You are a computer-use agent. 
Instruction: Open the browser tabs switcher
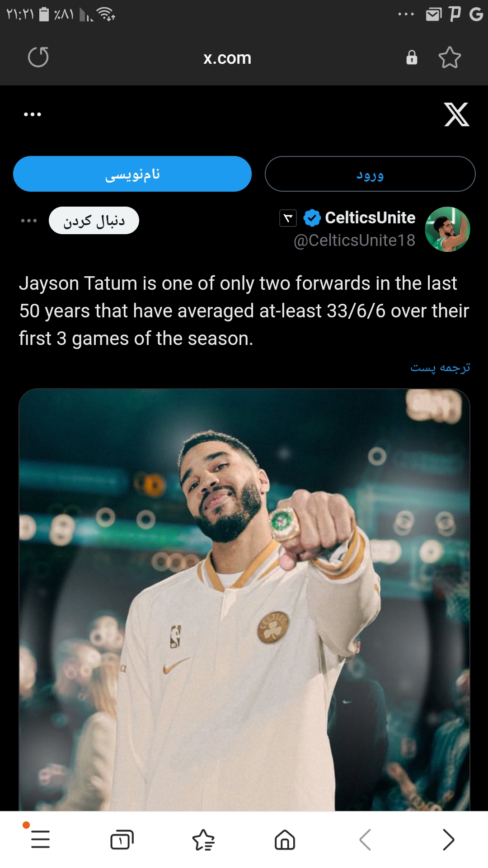(122, 840)
